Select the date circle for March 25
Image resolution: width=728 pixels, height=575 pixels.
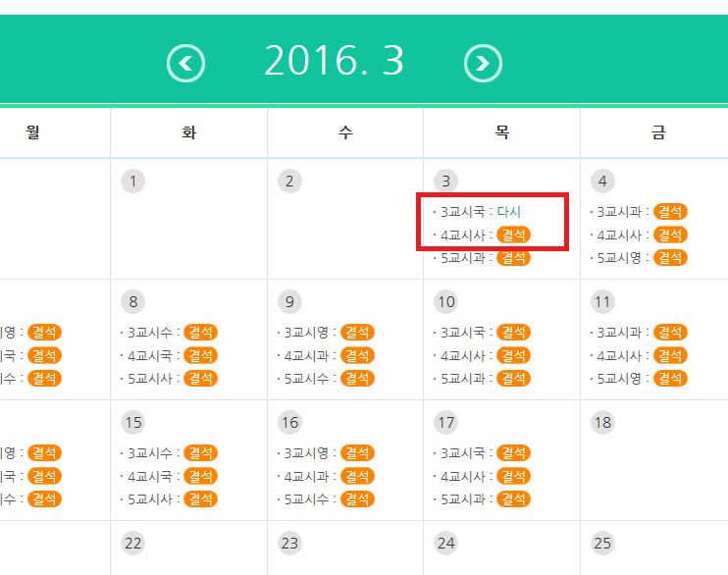[x=602, y=544]
